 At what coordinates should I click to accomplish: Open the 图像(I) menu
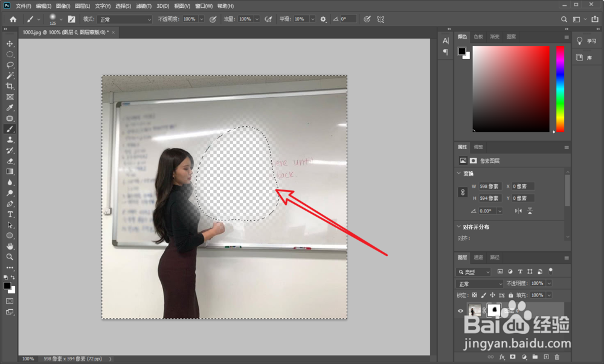click(x=63, y=6)
